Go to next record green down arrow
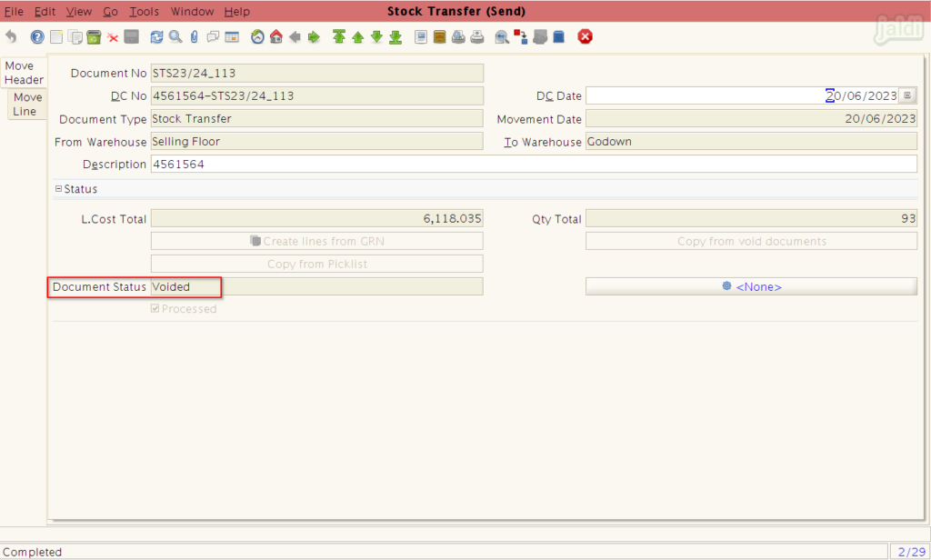This screenshot has height=560, width=931. coord(376,37)
